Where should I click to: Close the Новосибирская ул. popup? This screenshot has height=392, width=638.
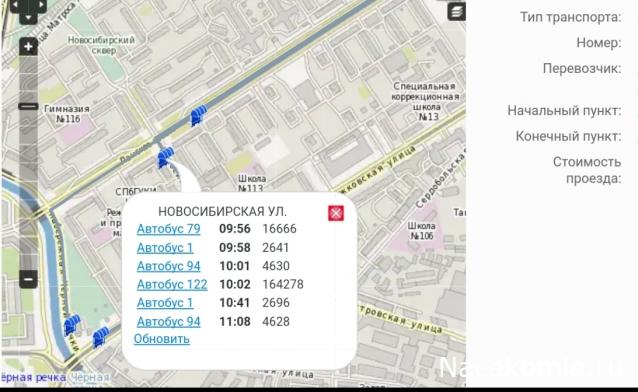tap(336, 213)
